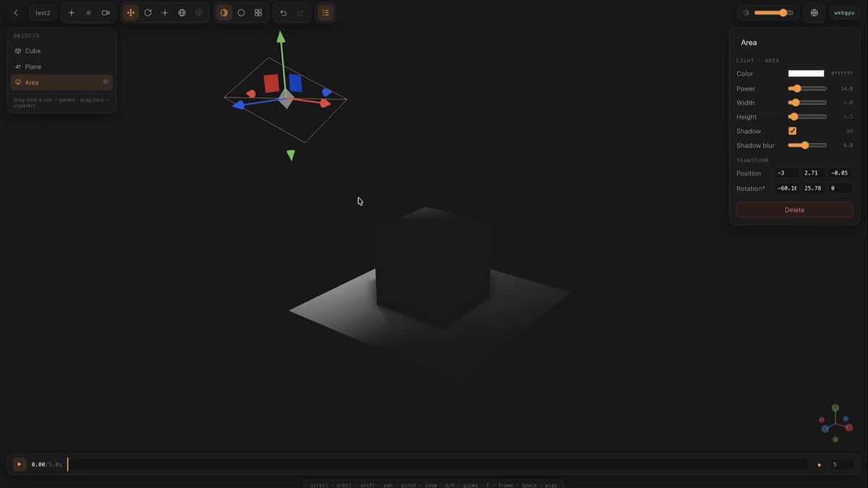This screenshot has height=488, width=868.
Task: Click the Plane row's plane icon
Action: [18, 67]
